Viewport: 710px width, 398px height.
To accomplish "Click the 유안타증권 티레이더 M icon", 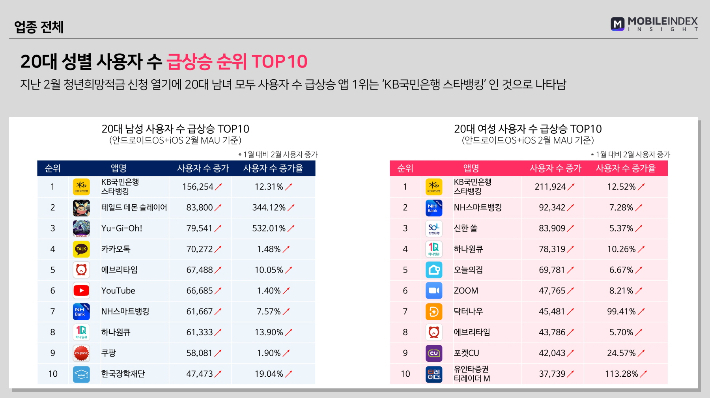I will click(x=434, y=374).
